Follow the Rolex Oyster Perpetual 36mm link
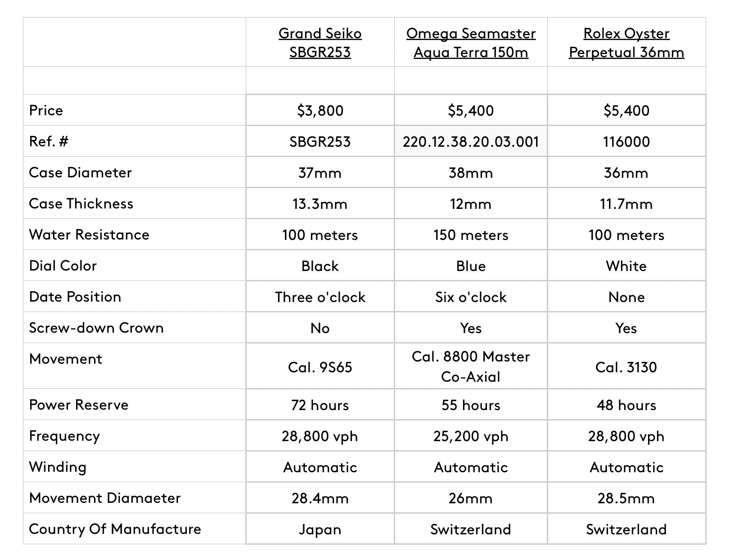Image resolution: width=730 pixels, height=560 pixels. coord(626,43)
